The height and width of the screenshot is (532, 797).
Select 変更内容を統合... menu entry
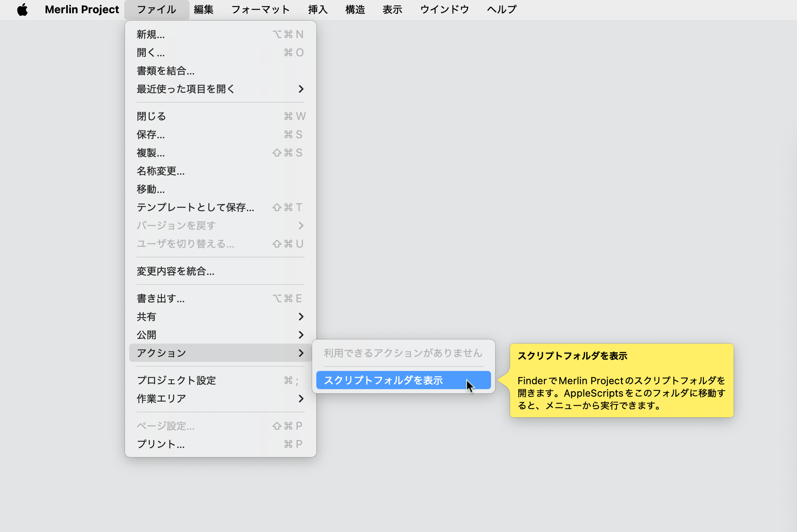click(x=221, y=271)
